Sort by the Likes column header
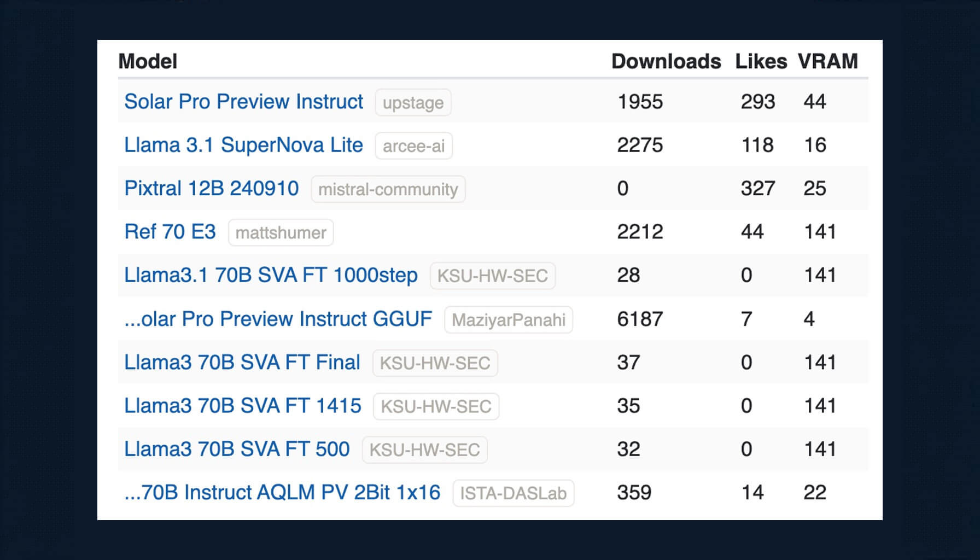Viewport: 980px width, 560px height. coord(761,61)
